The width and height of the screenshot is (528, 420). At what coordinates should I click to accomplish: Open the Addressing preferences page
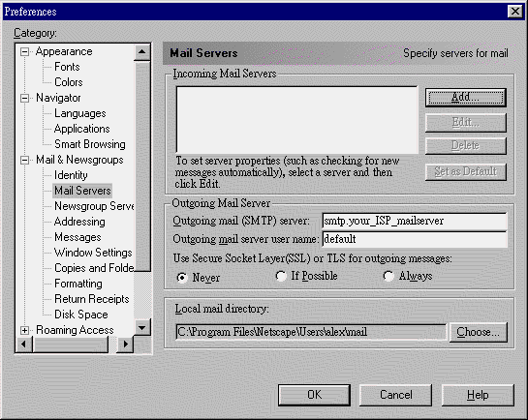[79, 222]
